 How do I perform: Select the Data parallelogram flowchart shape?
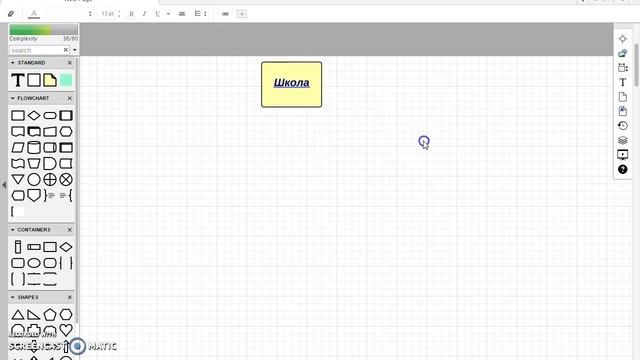click(18, 148)
